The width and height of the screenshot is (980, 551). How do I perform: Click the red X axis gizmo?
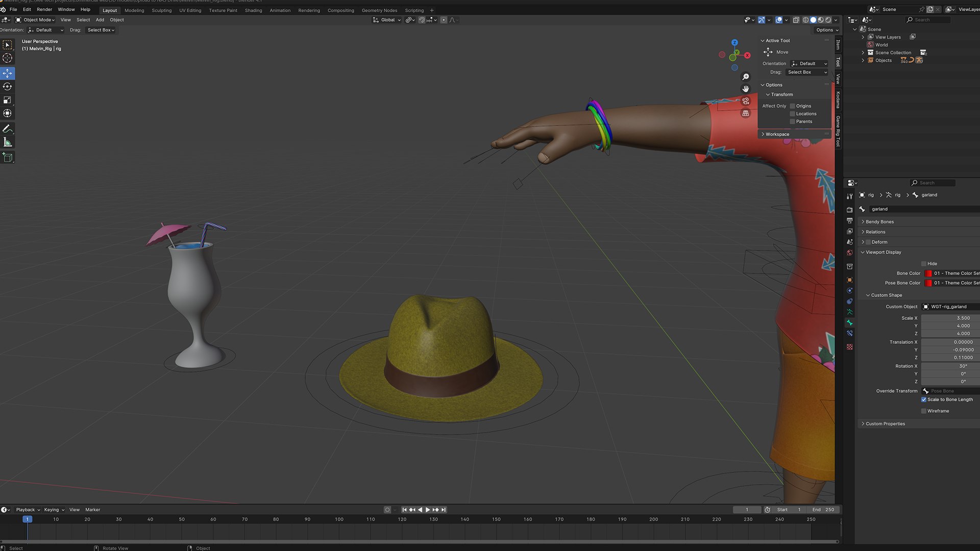tap(747, 55)
